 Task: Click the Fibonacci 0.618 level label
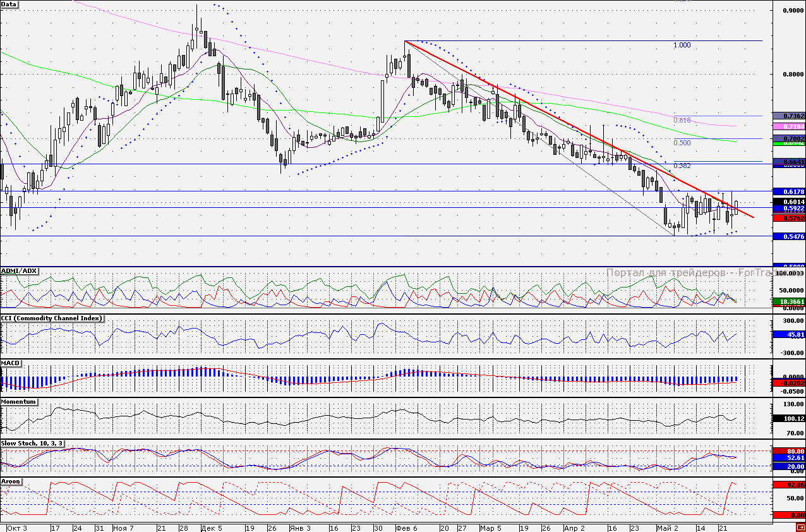(x=682, y=120)
